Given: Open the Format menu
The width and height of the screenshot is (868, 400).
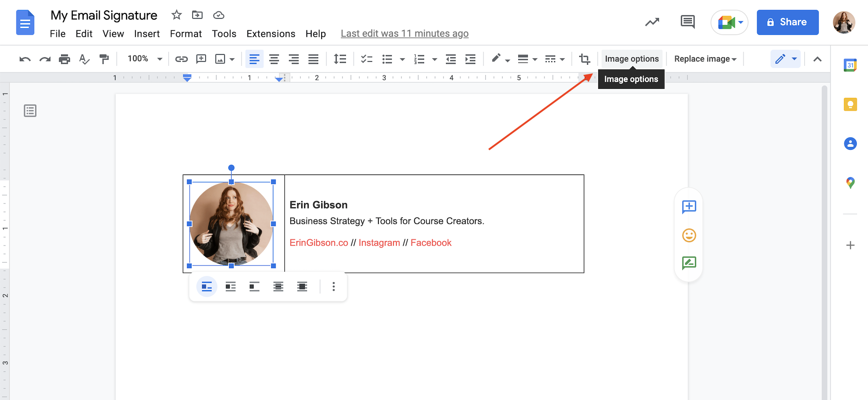Looking at the screenshot, I should tap(186, 34).
